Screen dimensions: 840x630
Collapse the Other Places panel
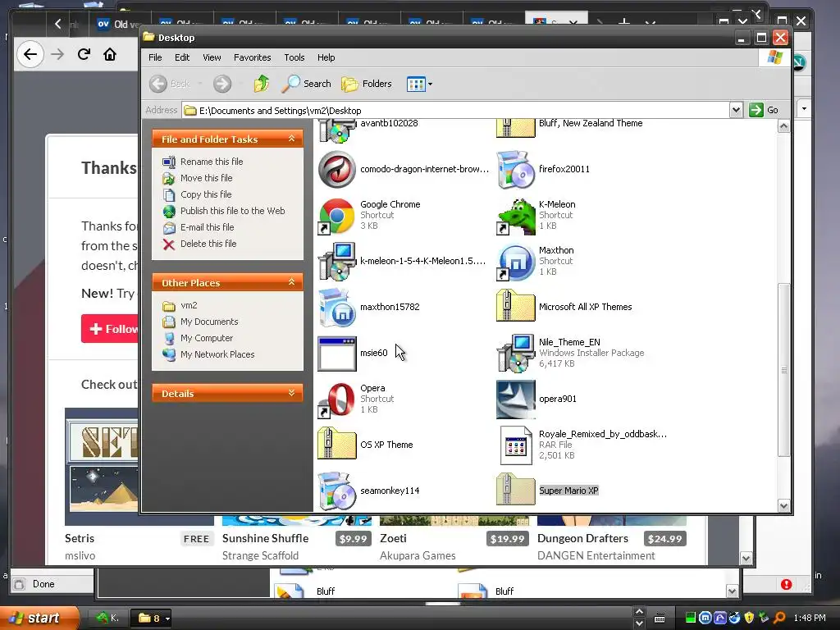(x=291, y=282)
